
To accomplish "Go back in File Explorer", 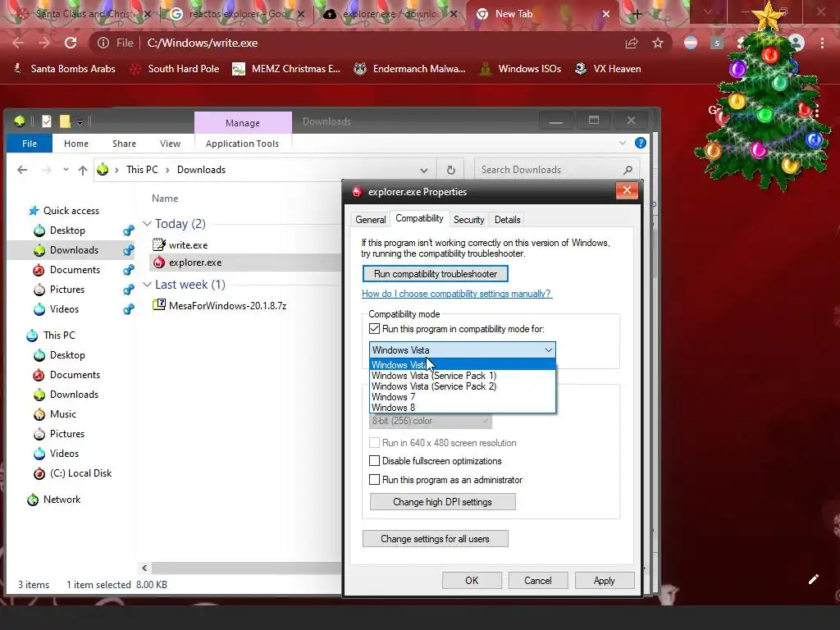I will coord(22,170).
